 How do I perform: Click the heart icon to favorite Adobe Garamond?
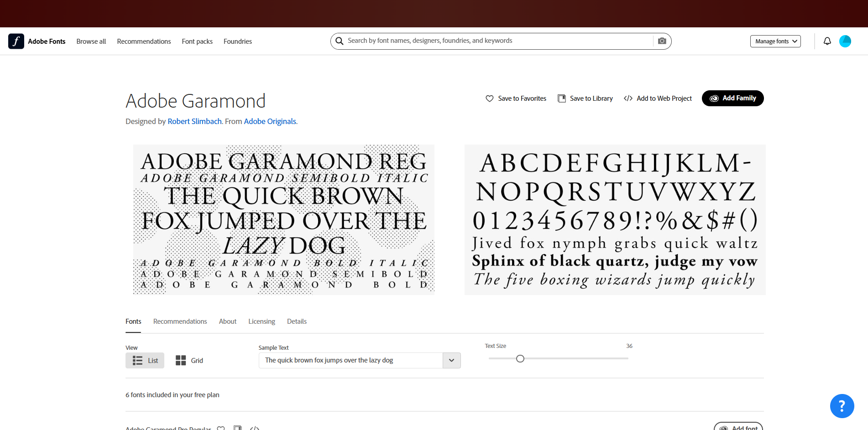pyautogui.click(x=489, y=98)
